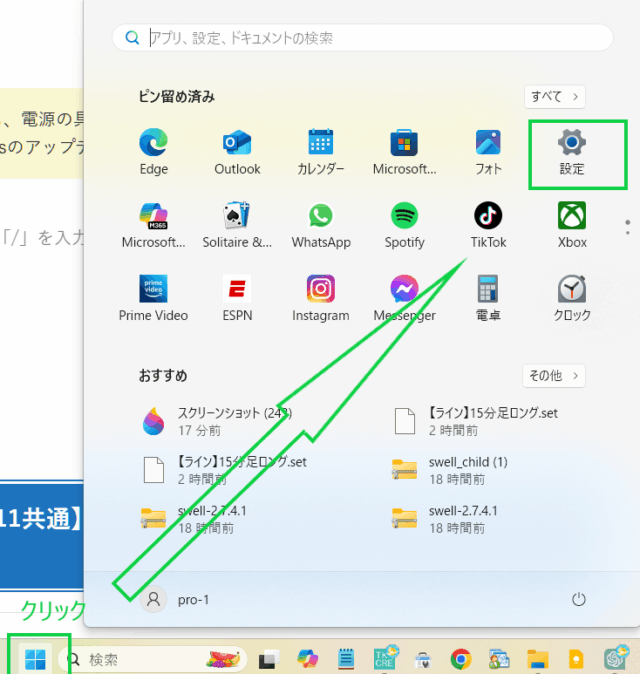This screenshot has height=674, width=640.
Task: Open the yellow note app on taskbar
Action: 576,659
